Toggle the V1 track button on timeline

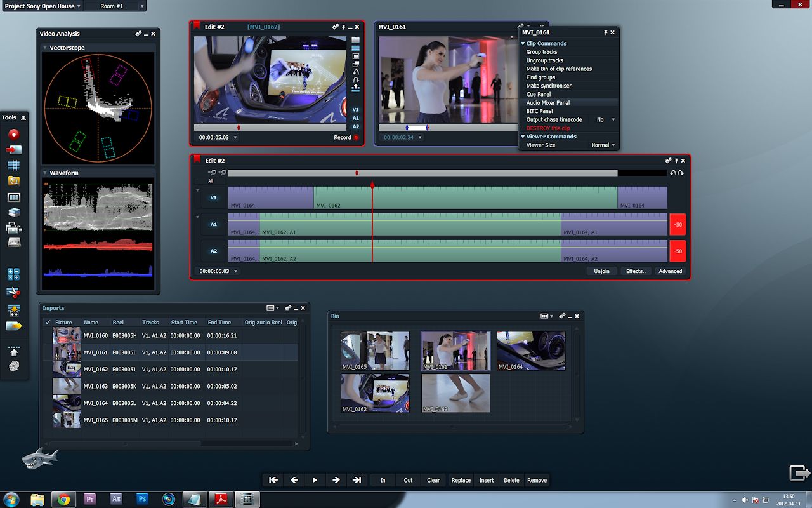(213, 197)
